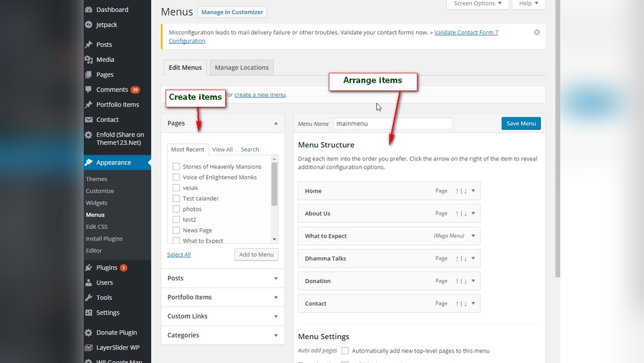Expand the Portfolio Items metabox
This screenshot has width=644, height=363.
click(276, 297)
